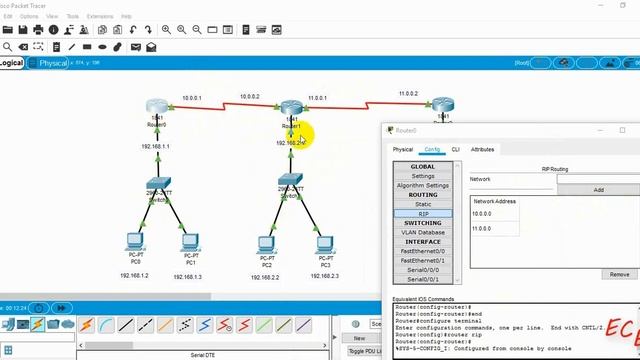Open VLAN Database in config list
Screen dimensions: 640x360
tap(423, 232)
